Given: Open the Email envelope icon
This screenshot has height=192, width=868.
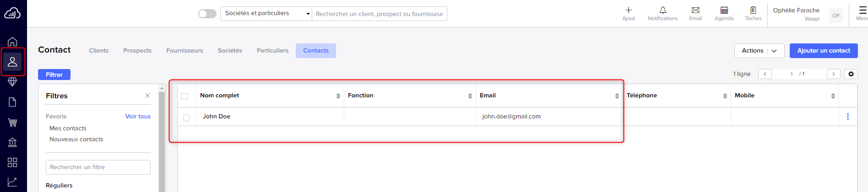Looking at the screenshot, I should point(695,10).
